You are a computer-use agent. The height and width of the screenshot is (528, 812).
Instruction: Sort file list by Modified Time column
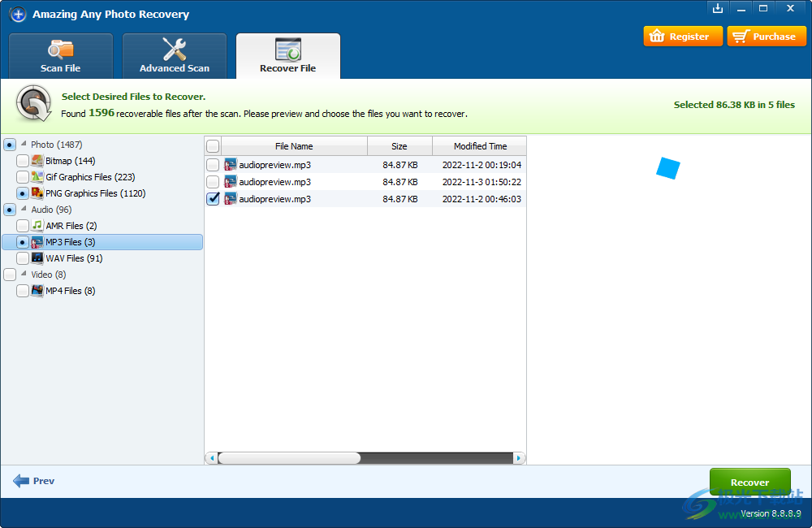click(480, 146)
